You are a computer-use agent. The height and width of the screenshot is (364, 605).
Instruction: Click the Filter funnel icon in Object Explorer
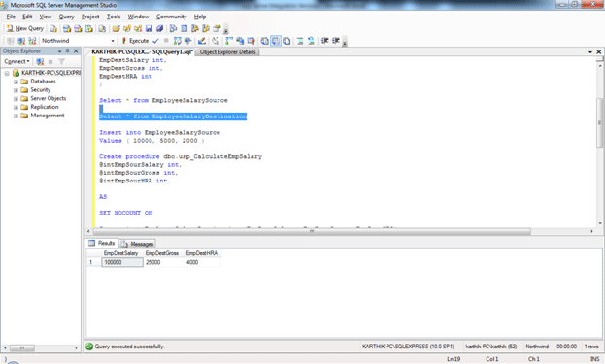click(61, 61)
